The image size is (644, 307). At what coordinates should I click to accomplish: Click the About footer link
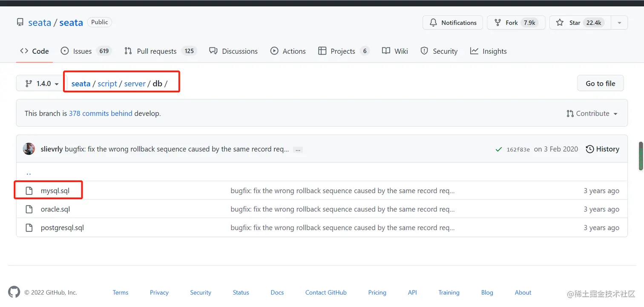pyautogui.click(x=523, y=293)
